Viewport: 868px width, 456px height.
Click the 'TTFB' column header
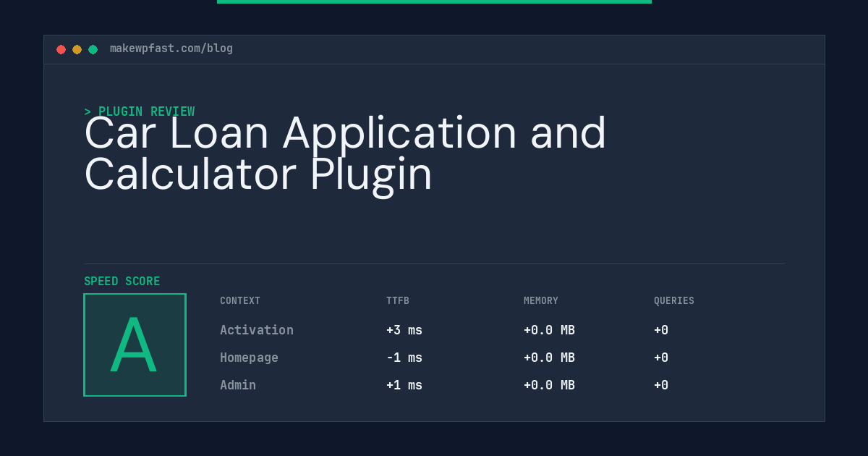click(398, 301)
